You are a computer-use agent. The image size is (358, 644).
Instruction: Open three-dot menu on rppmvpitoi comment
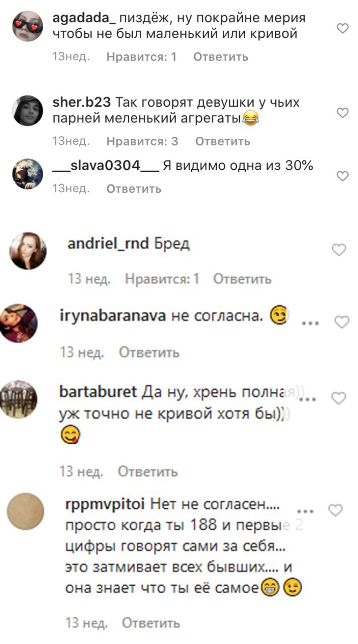point(306,512)
